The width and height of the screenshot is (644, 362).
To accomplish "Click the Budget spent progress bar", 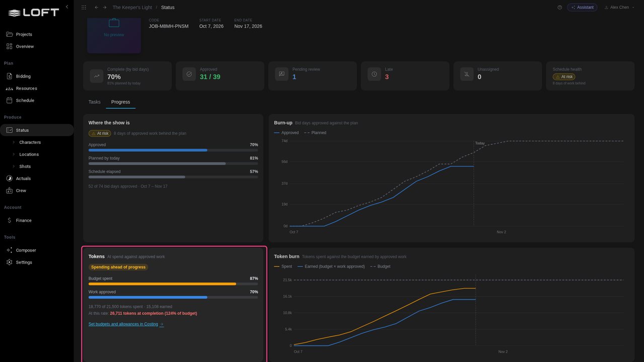I will click(173, 284).
